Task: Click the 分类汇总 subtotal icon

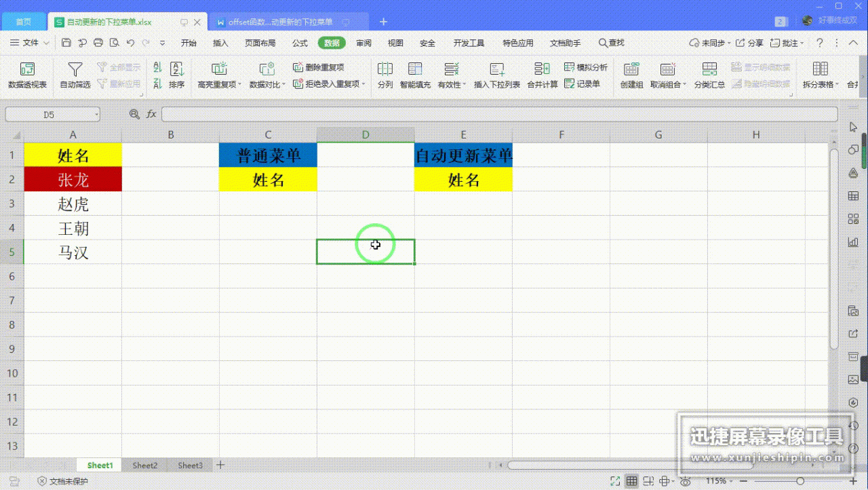Action: [x=709, y=69]
